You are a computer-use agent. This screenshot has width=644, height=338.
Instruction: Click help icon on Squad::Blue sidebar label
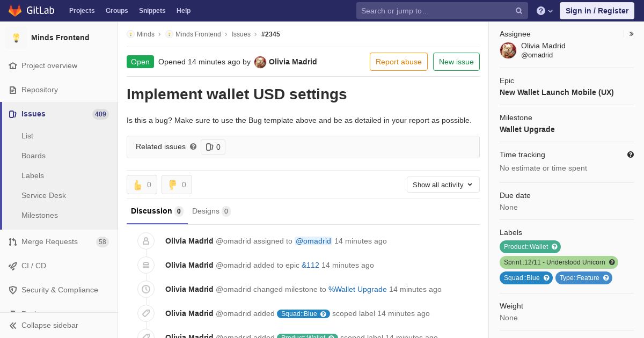[x=546, y=278]
